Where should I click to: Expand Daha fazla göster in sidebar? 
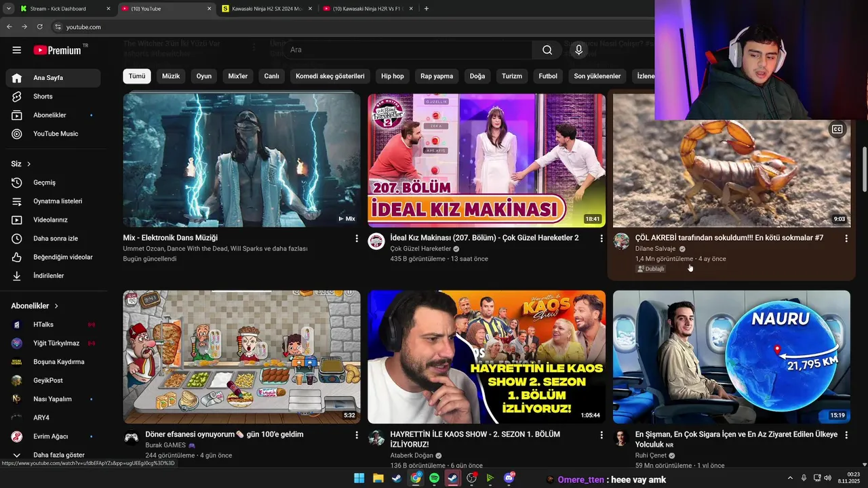53,455
